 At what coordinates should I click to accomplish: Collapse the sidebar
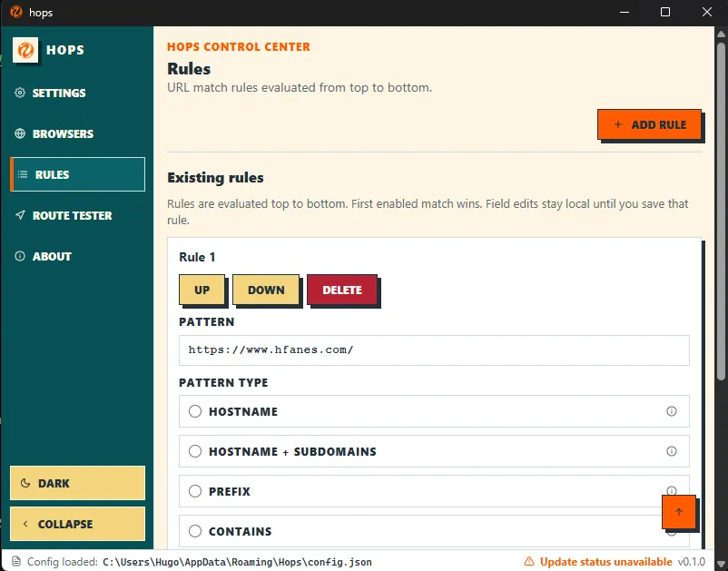coord(77,524)
